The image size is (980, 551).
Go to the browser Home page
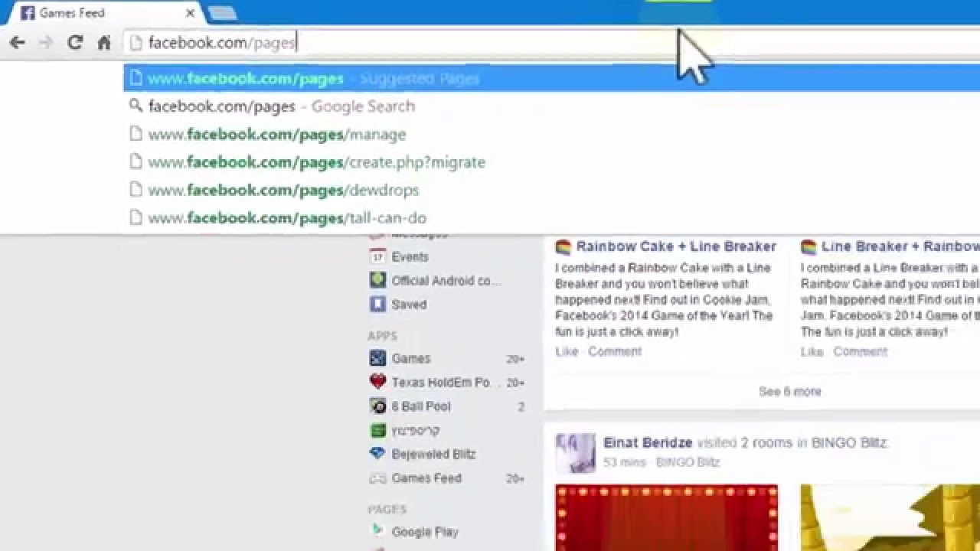[104, 43]
